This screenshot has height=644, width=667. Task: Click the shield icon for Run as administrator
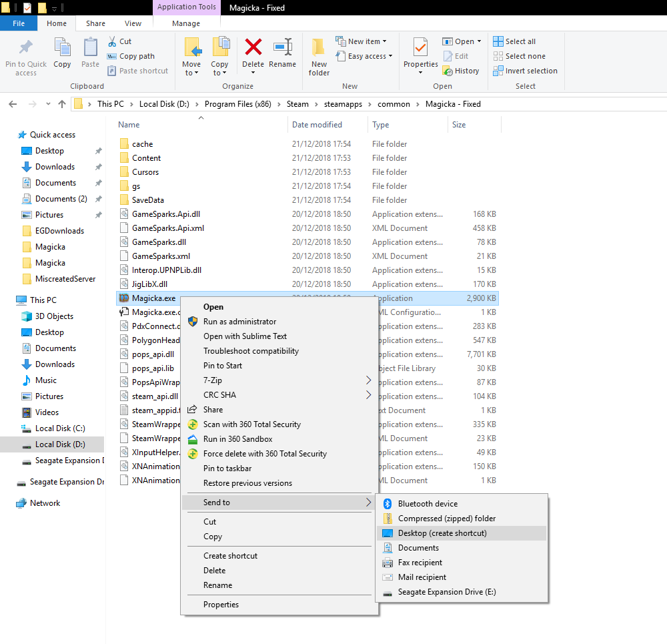[x=193, y=322]
